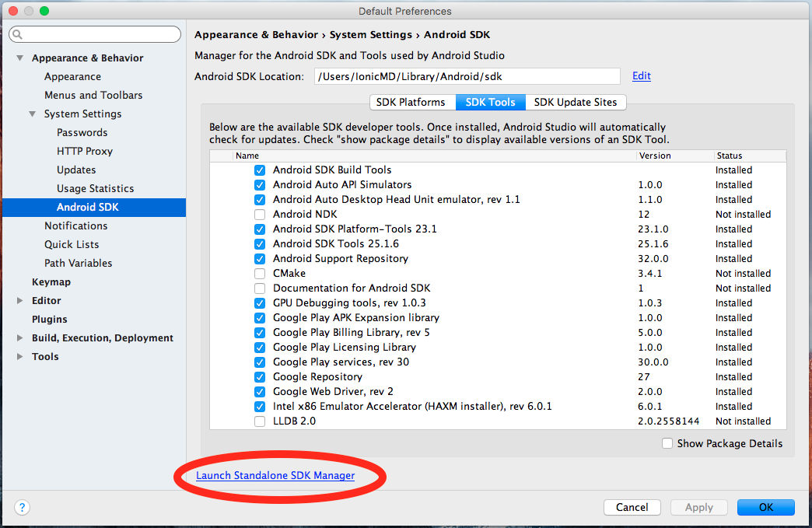This screenshot has height=528, width=812.
Task: Click the Android SDK Location field
Action: [x=467, y=76]
